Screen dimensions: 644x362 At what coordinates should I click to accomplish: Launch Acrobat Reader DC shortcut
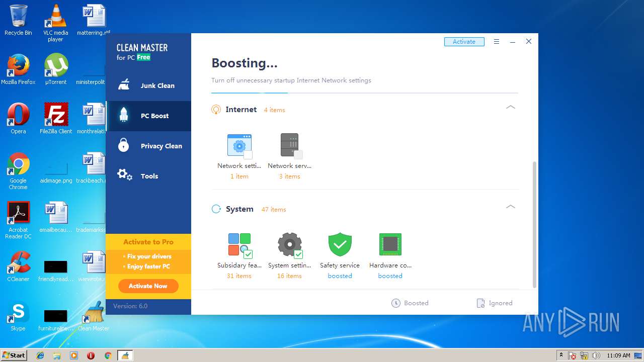[18, 220]
